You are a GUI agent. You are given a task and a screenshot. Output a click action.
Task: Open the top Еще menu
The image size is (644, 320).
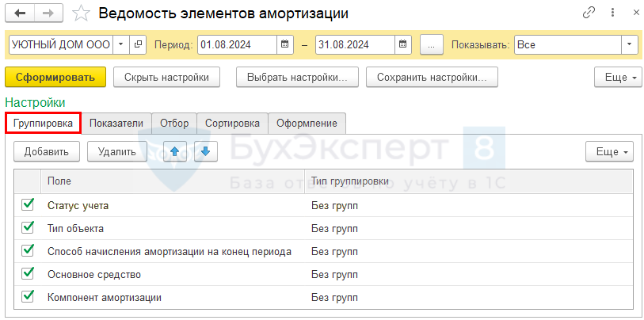tap(617, 77)
